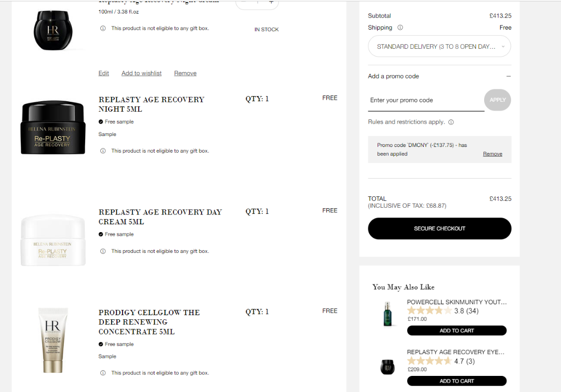Click the Powercell star rating
Image resolution: width=561 pixels, height=392 pixels.
pos(429,311)
